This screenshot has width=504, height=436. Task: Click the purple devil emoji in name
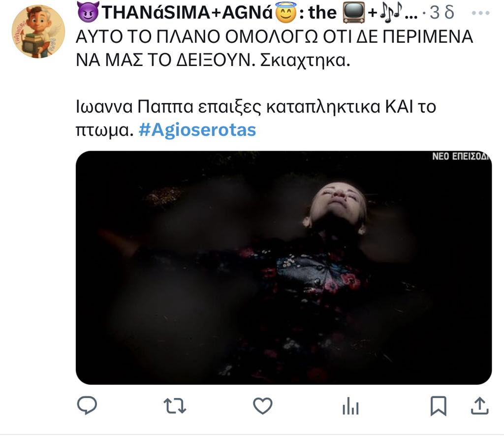point(89,12)
